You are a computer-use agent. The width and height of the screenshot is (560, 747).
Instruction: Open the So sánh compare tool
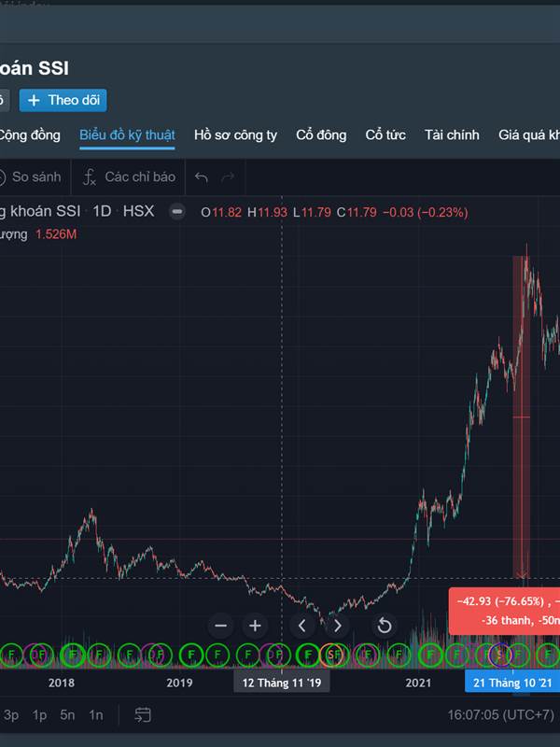click(31, 177)
